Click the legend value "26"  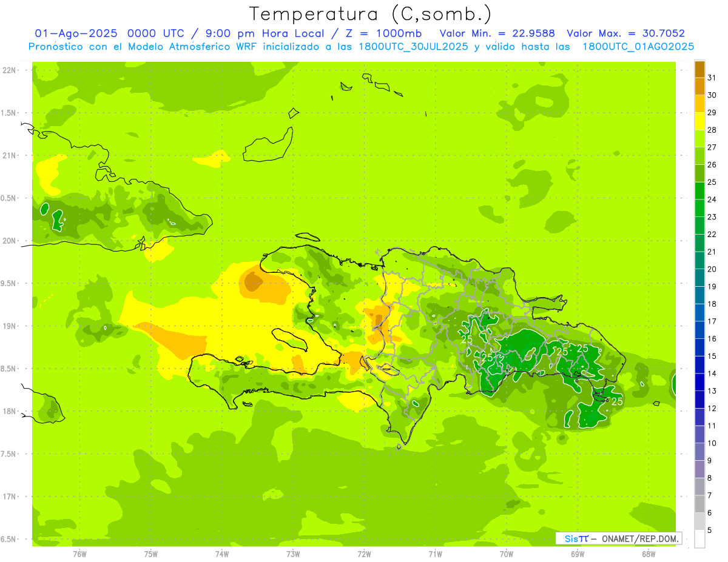712,165
